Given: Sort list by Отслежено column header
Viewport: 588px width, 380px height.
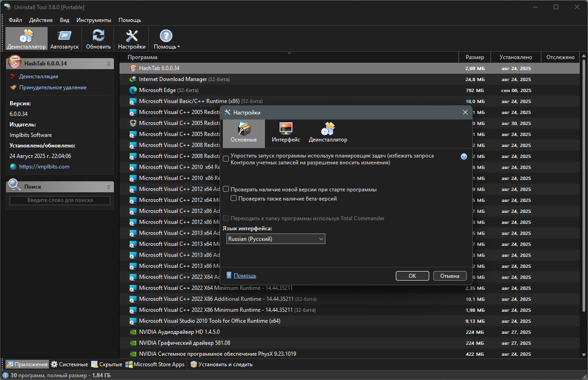Looking at the screenshot, I should (560, 57).
